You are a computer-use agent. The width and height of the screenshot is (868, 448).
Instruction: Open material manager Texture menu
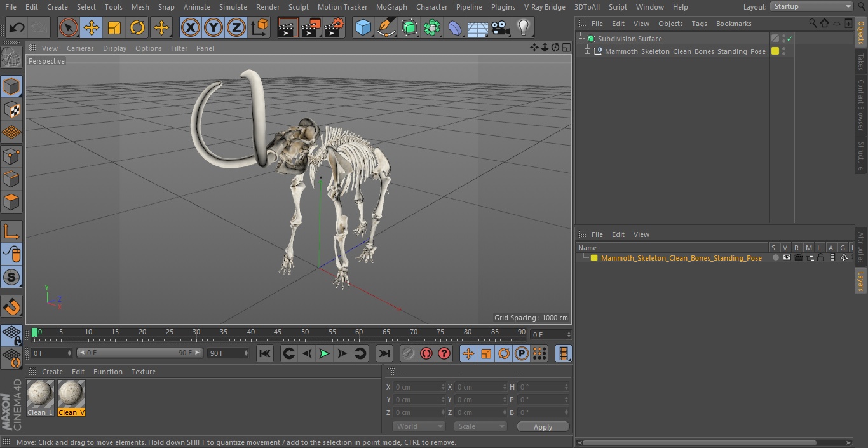[144, 372]
